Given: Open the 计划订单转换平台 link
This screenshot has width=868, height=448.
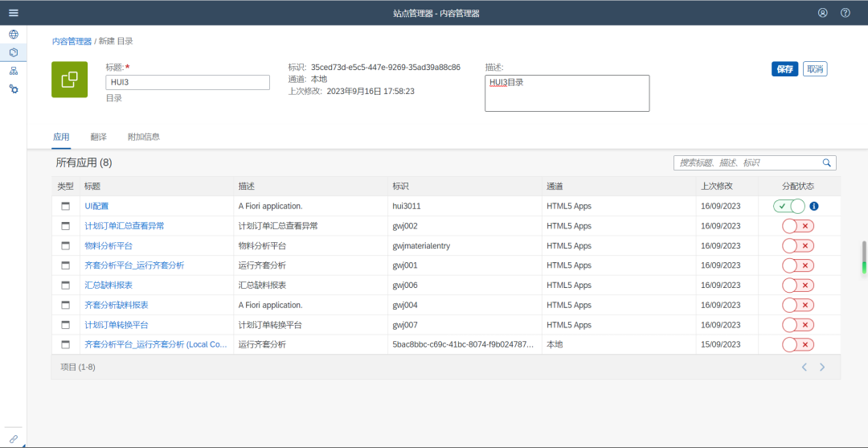Looking at the screenshot, I should [x=117, y=325].
